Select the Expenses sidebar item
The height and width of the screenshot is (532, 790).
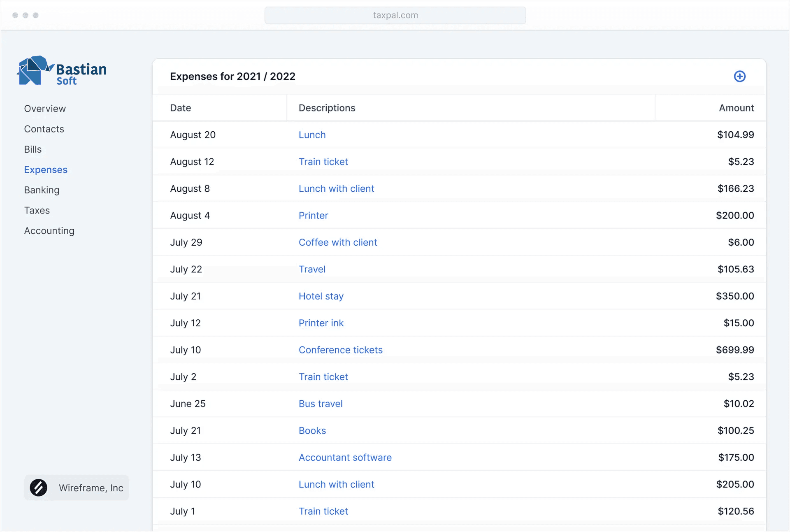[x=46, y=170]
